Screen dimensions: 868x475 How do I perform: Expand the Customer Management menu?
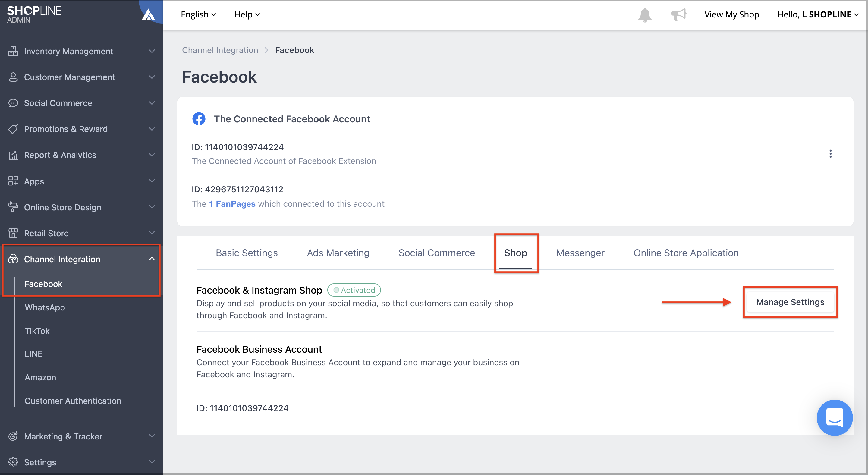pyautogui.click(x=152, y=77)
